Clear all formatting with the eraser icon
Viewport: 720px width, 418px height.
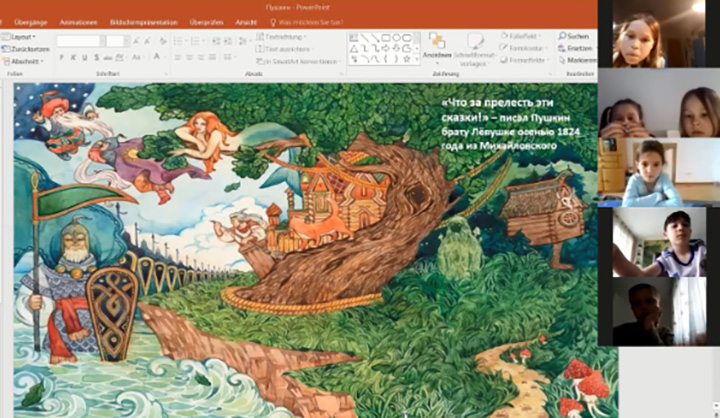[163, 41]
